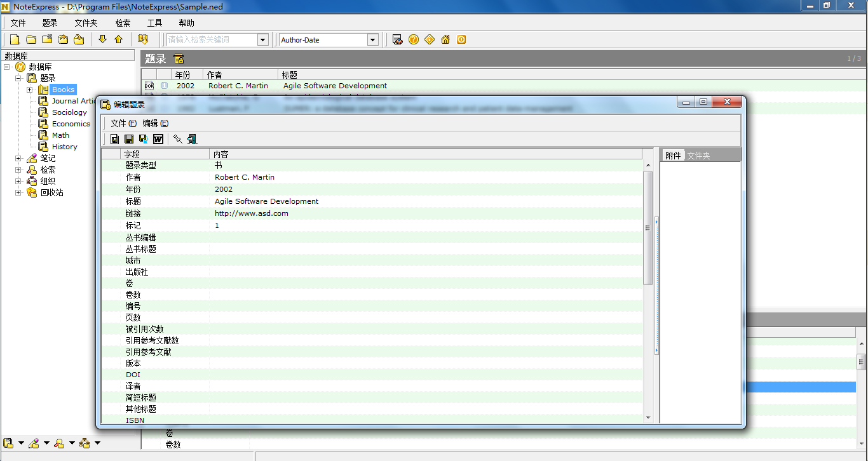The height and width of the screenshot is (461, 868).
Task: Click the home icon in main toolbar
Action: [x=445, y=39]
